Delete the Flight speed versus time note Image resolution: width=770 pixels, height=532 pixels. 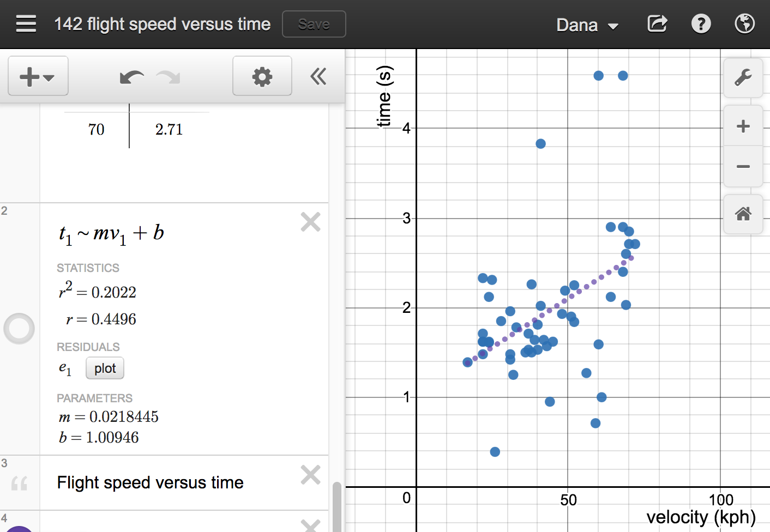pos(311,475)
